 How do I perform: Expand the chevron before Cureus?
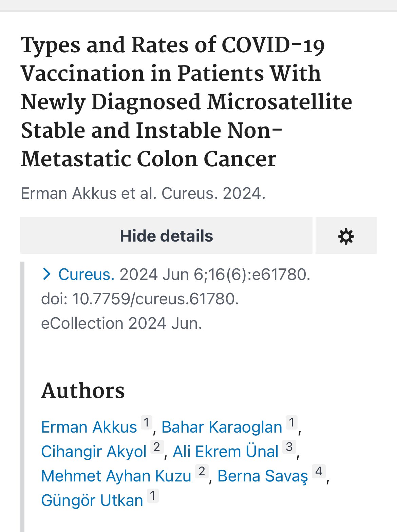[46, 274]
